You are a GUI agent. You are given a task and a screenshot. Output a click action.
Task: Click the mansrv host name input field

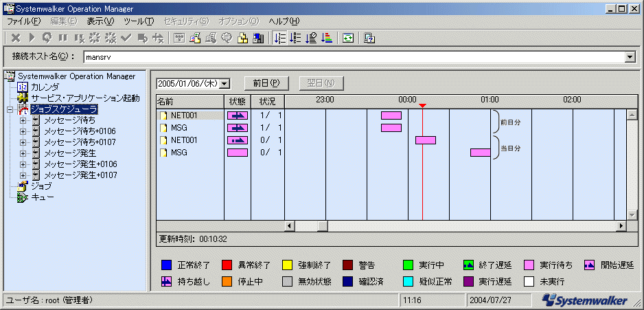(354, 58)
